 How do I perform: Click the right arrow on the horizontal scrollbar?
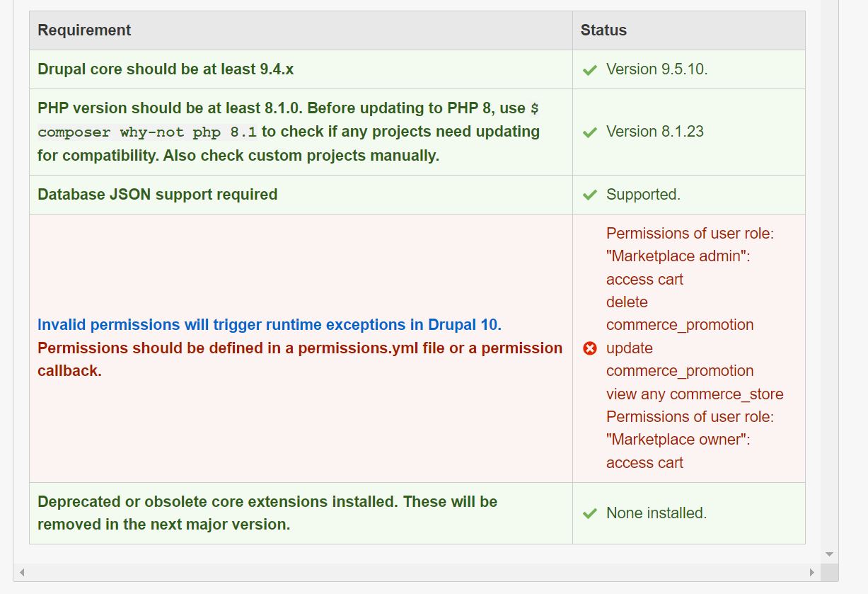coord(812,571)
